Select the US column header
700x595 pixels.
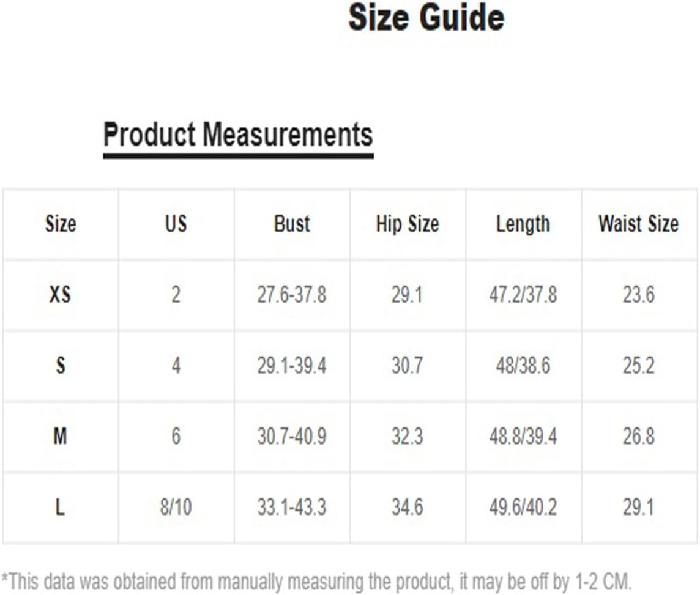176,223
